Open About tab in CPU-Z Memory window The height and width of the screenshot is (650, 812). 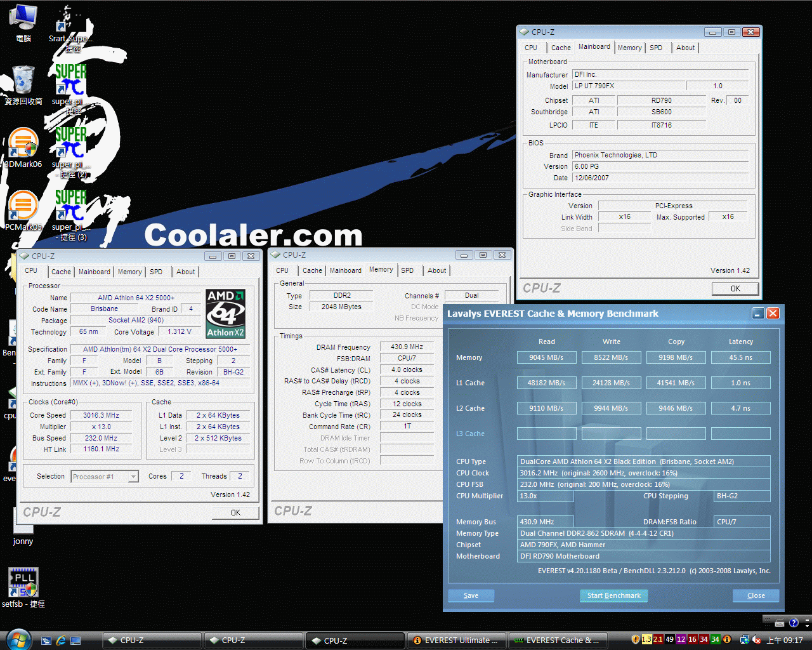point(436,270)
